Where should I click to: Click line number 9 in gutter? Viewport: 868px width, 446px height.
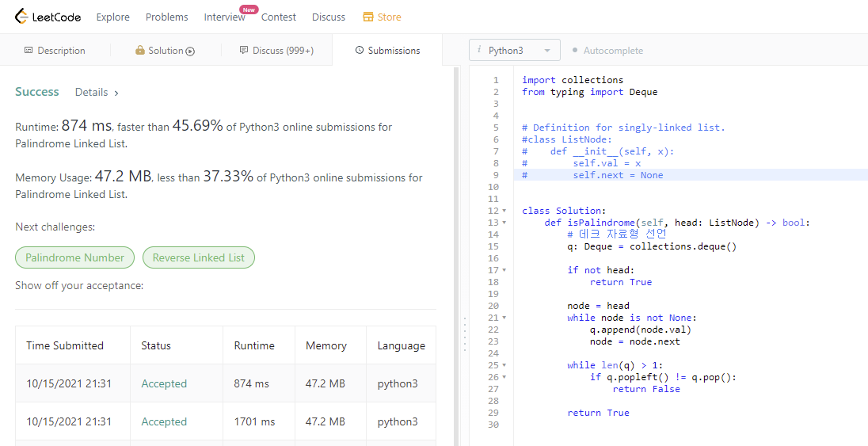coord(496,175)
